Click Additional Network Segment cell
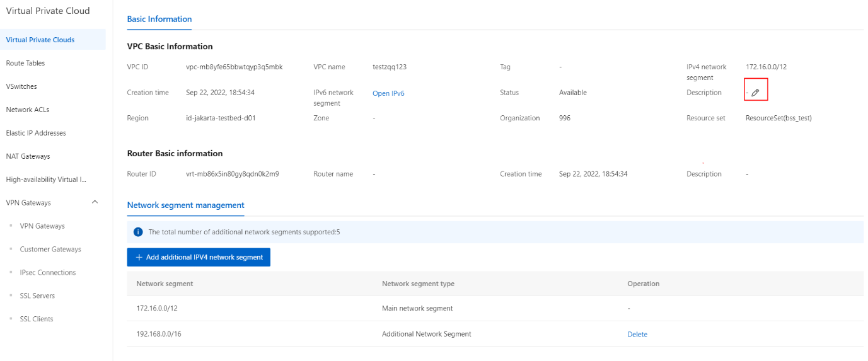Viewport: 868px width, 361px height. pos(427,334)
